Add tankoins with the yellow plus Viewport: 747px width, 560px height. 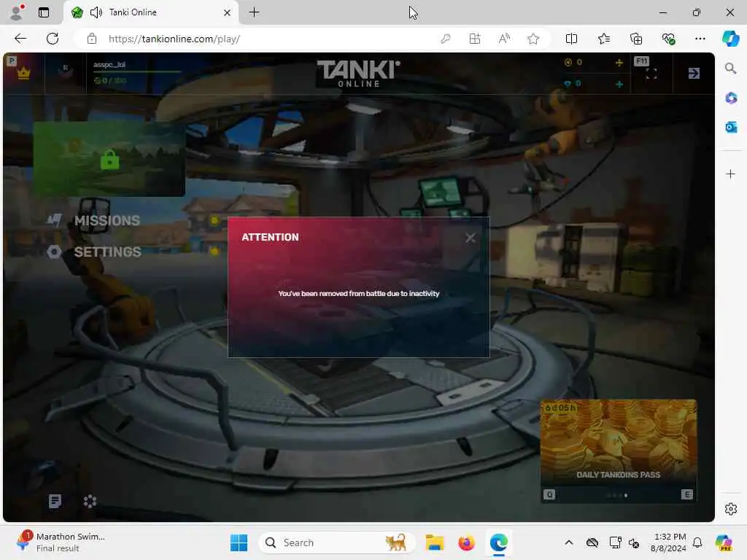(619, 63)
